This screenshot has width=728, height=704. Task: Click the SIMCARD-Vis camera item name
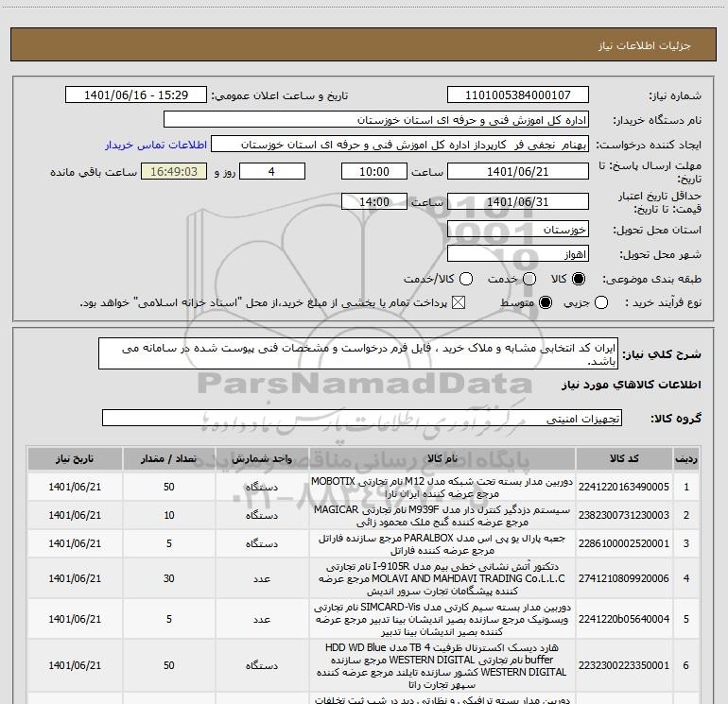442,620
